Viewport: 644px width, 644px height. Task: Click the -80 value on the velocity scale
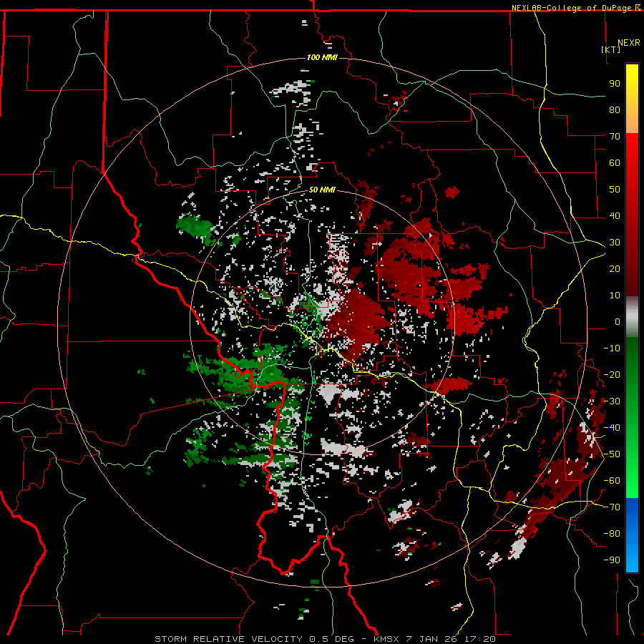click(x=612, y=534)
